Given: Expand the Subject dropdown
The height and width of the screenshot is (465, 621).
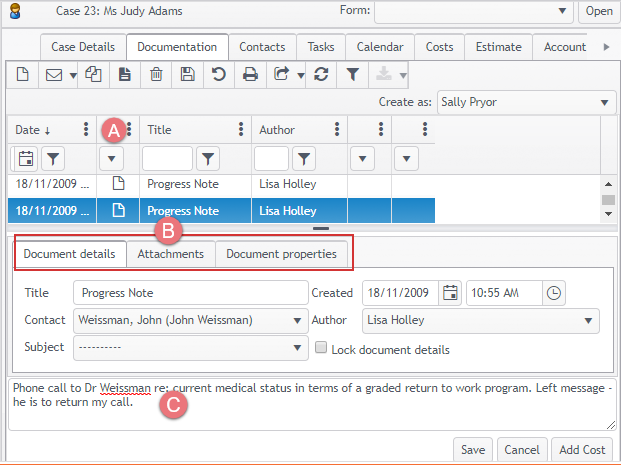Looking at the screenshot, I should point(299,348).
